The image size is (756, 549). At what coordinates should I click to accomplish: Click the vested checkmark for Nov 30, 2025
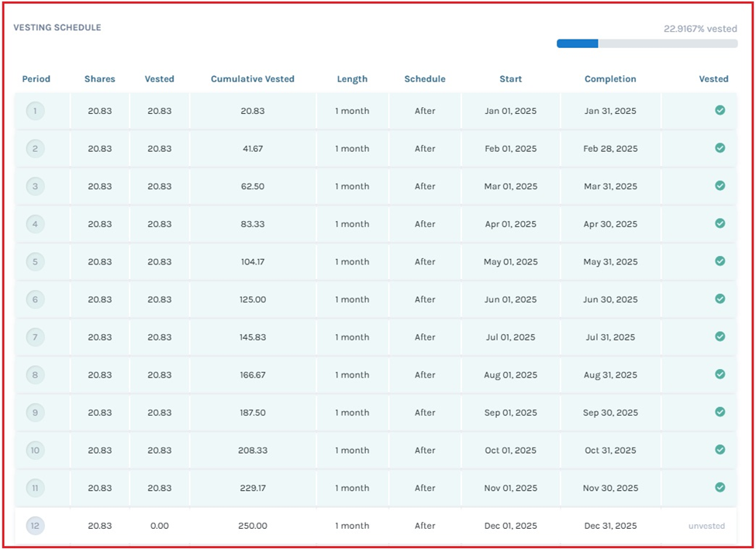click(x=720, y=487)
